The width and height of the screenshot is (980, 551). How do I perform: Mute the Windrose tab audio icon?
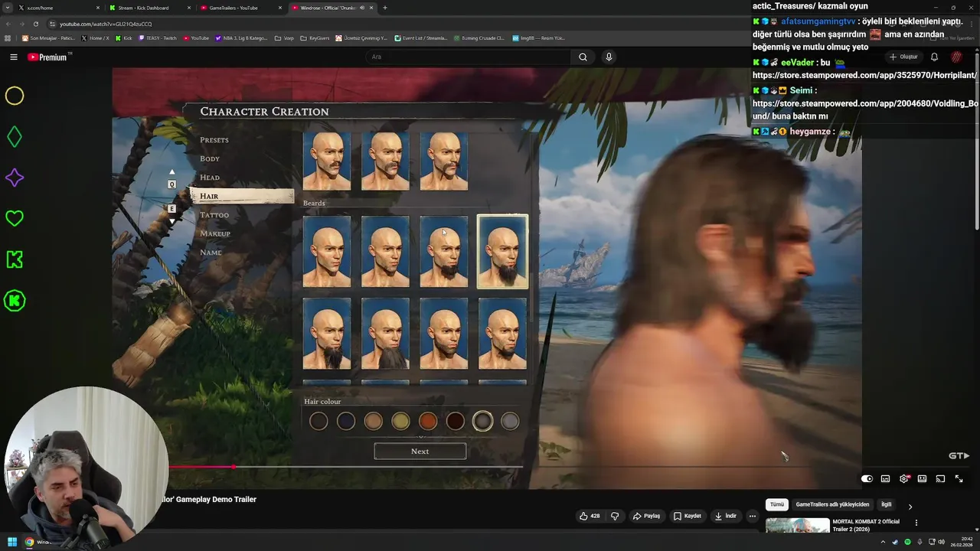(x=362, y=8)
